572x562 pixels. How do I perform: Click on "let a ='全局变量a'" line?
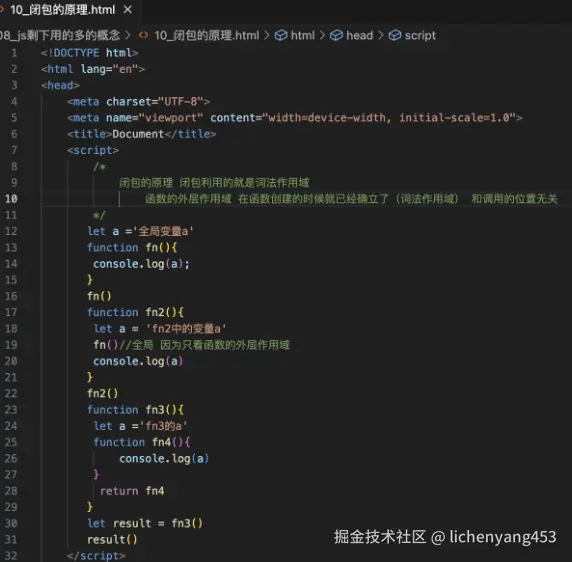point(140,231)
